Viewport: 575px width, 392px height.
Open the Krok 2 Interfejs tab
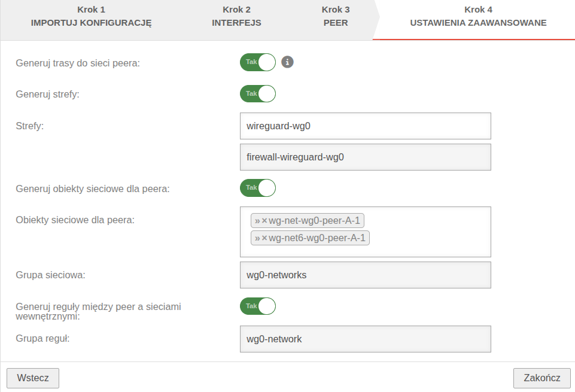[236, 17]
